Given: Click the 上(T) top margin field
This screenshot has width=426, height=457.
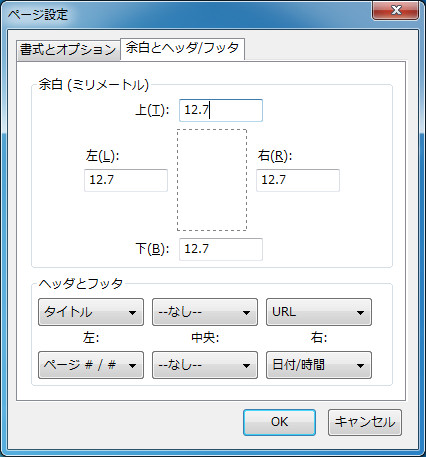Looking at the screenshot, I should [221, 110].
